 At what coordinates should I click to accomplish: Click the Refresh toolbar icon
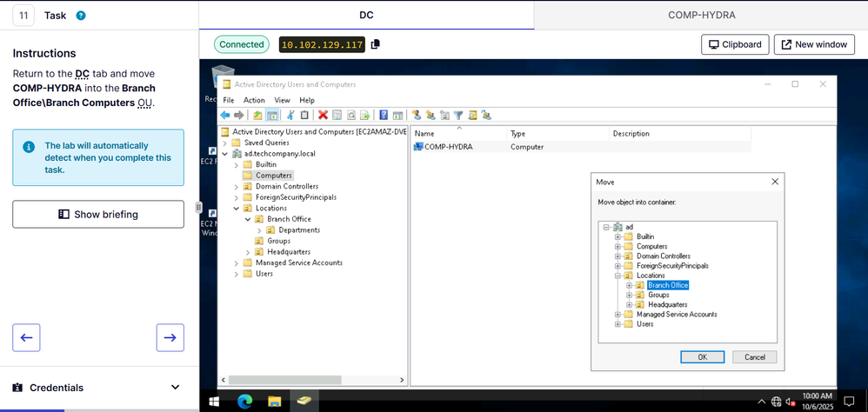[351, 115]
